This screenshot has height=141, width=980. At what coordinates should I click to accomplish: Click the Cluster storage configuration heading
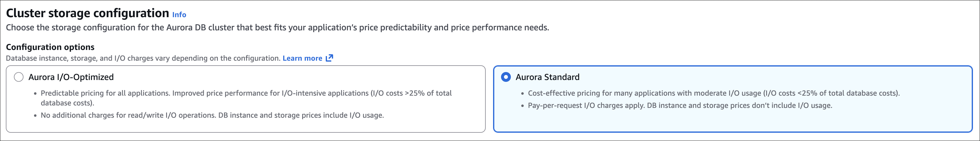click(x=88, y=13)
